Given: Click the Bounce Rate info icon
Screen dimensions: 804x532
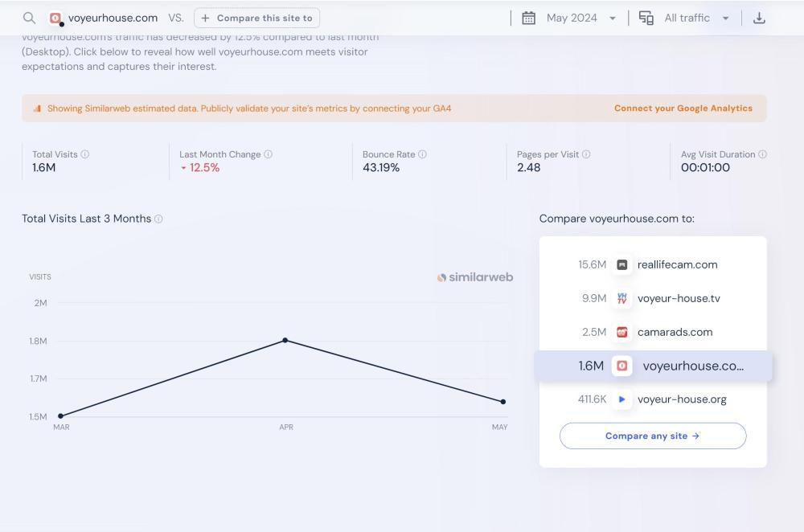Looking at the screenshot, I should [423, 154].
